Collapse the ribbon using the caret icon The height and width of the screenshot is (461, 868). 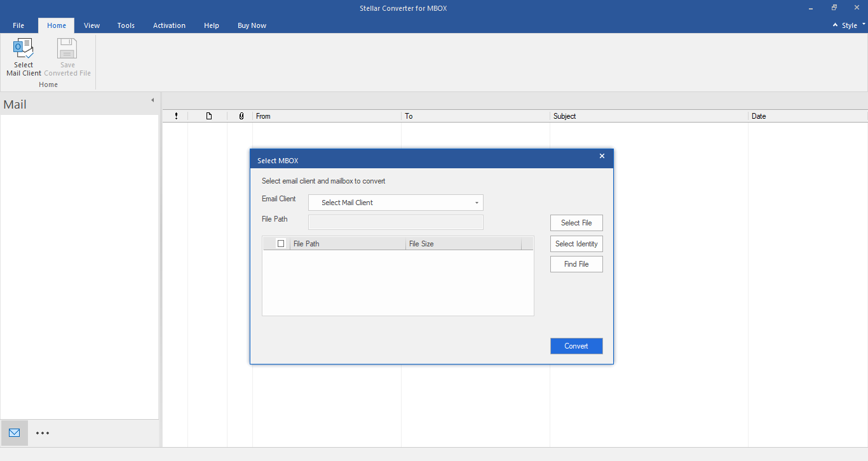pyautogui.click(x=836, y=25)
